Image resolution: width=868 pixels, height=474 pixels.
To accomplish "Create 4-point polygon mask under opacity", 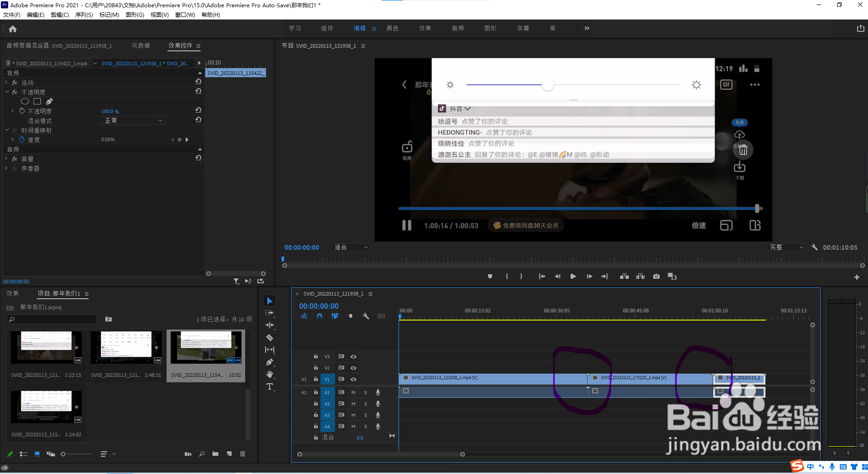I will 37,102.
